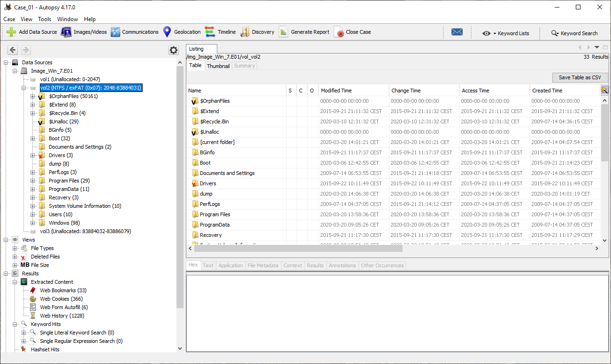
Task: Open the Geolocation map tool
Action: point(182,32)
